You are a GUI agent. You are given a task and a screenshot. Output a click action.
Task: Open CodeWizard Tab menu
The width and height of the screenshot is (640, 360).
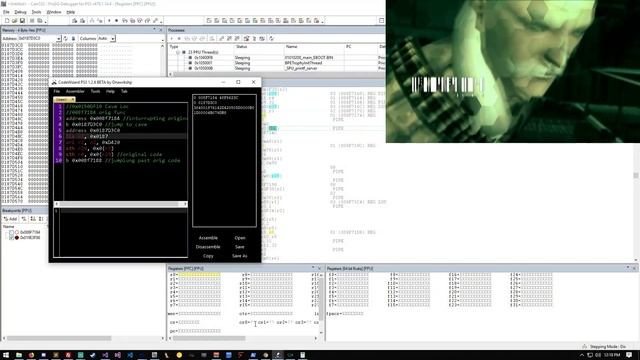coord(124,91)
